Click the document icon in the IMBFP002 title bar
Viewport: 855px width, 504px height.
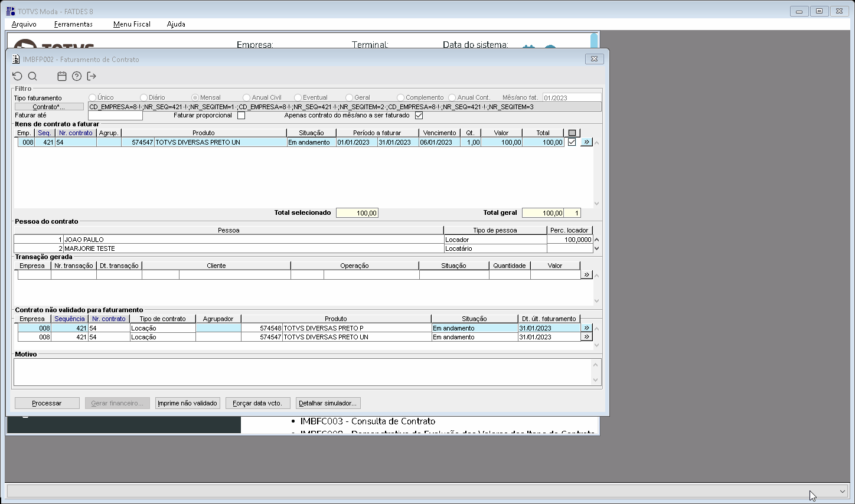pyautogui.click(x=16, y=59)
